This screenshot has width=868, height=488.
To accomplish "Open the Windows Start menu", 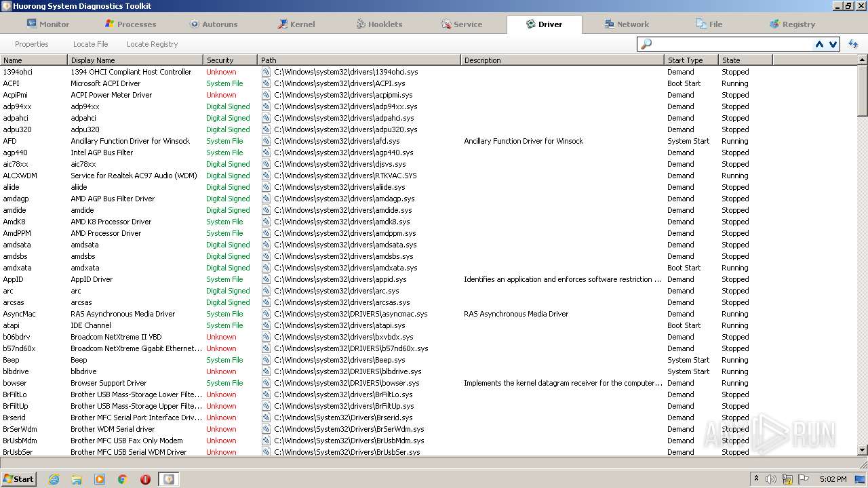I will point(18,479).
